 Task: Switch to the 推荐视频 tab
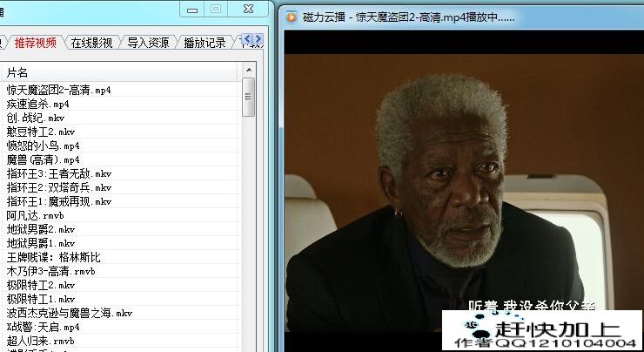point(36,43)
